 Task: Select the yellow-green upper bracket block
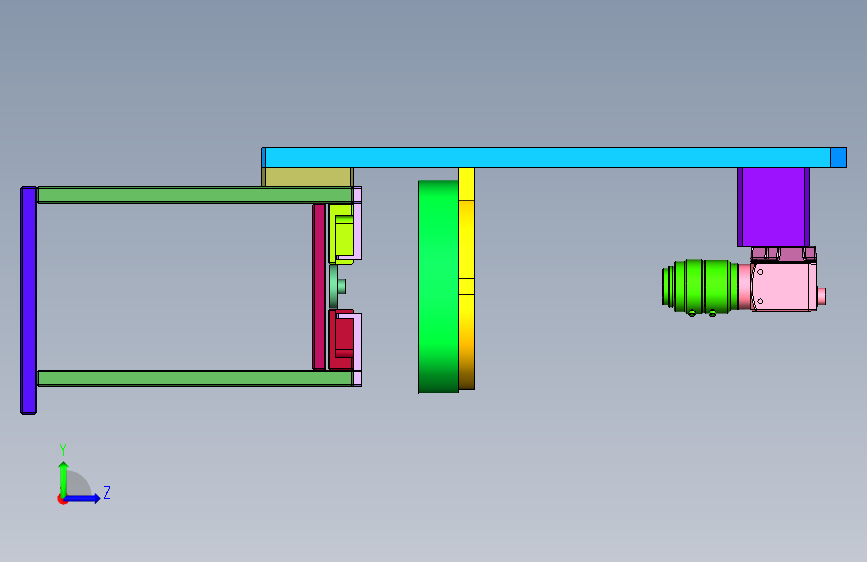pos(342,233)
